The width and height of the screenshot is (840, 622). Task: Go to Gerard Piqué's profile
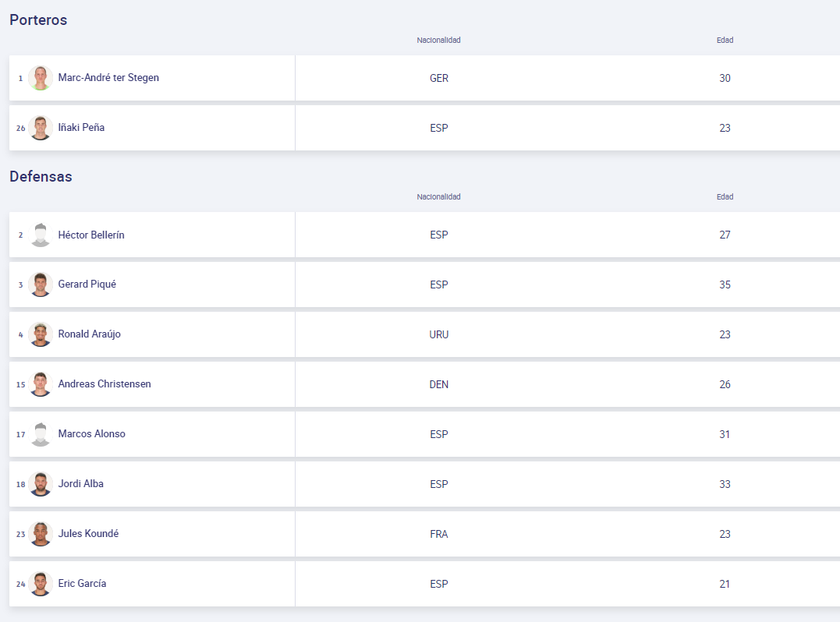click(x=87, y=284)
